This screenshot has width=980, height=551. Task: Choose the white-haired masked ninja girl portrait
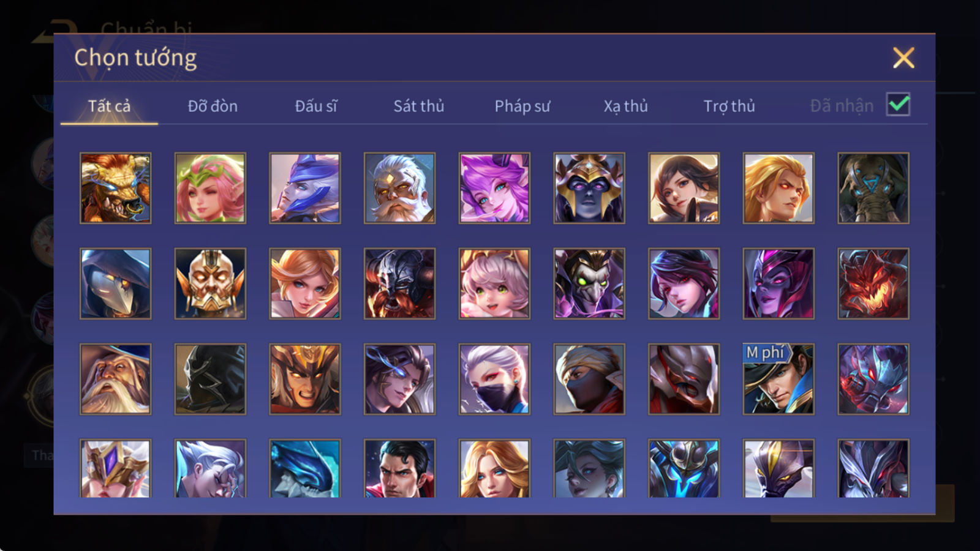click(x=494, y=379)
